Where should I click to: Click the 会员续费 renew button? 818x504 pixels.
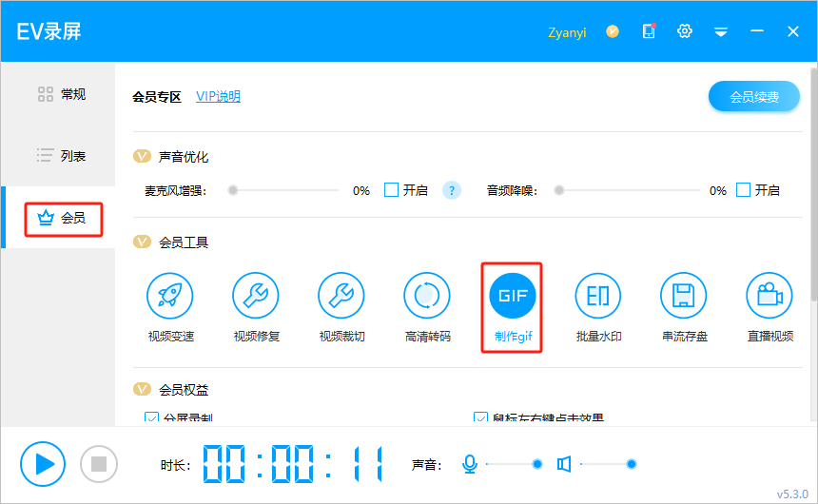click(x=753, y=96)
